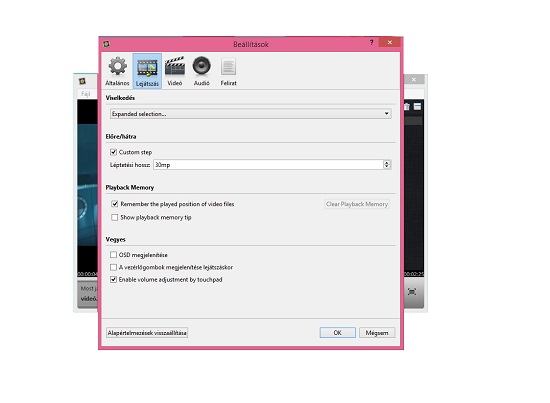The image size is (550, 403).
Task: Decrease step length with down arrow
Action: 387,167
